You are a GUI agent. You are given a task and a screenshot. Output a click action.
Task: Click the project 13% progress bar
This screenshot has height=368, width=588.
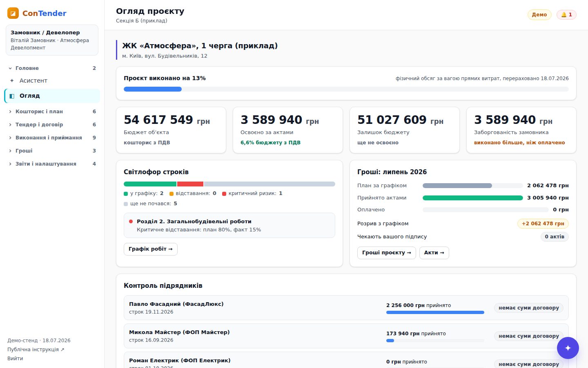(346, 89)
